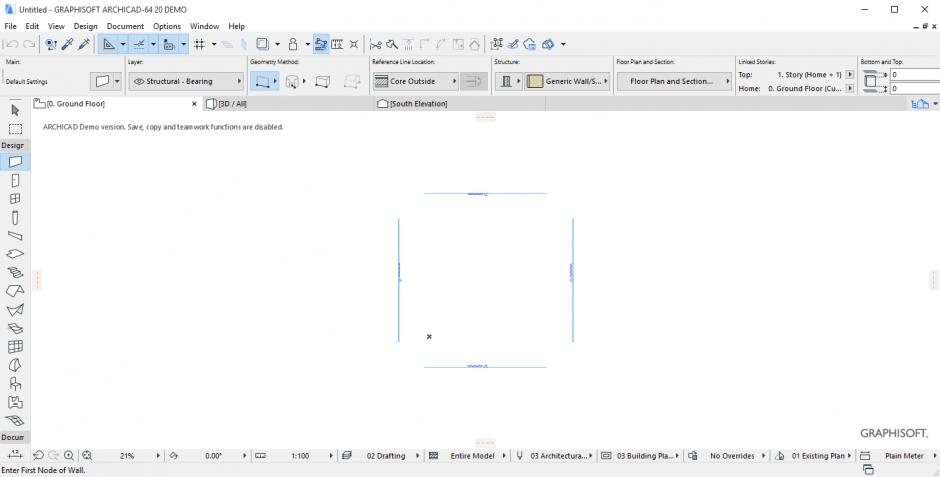Click the Split (scissors) icon
940x477 pixels.
tap(376, 44)
